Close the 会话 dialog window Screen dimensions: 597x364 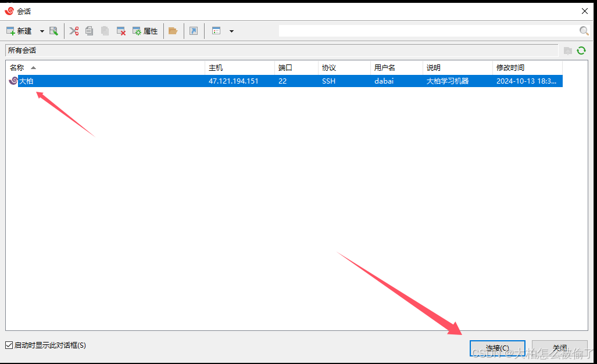click(585, 11)
